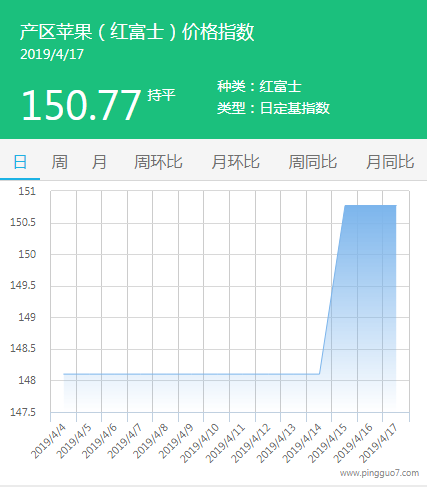Click the y-axis label 151
The height and width of the screenshot is (487, 427).
coord(27,191)
